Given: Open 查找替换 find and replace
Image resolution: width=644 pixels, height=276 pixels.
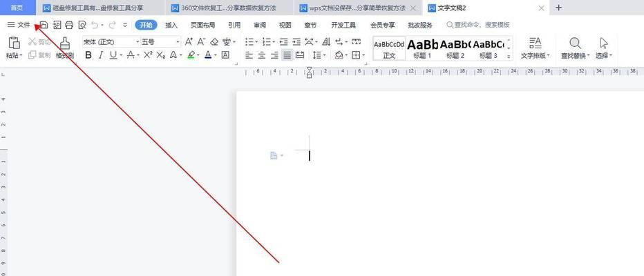Looking at the screenshot, I should [575, 48].
